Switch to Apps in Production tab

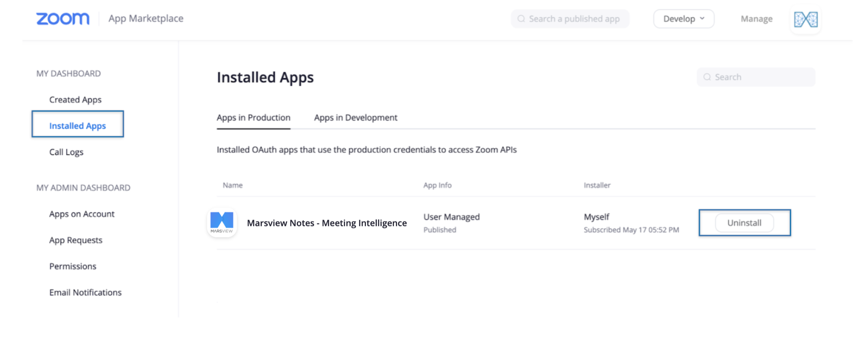pyautogui.click(x=253, y=118)
